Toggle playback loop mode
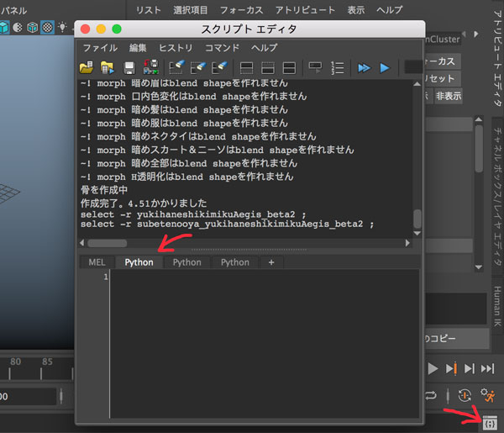The width and height of the screenshot is (504, 433). 431,395
